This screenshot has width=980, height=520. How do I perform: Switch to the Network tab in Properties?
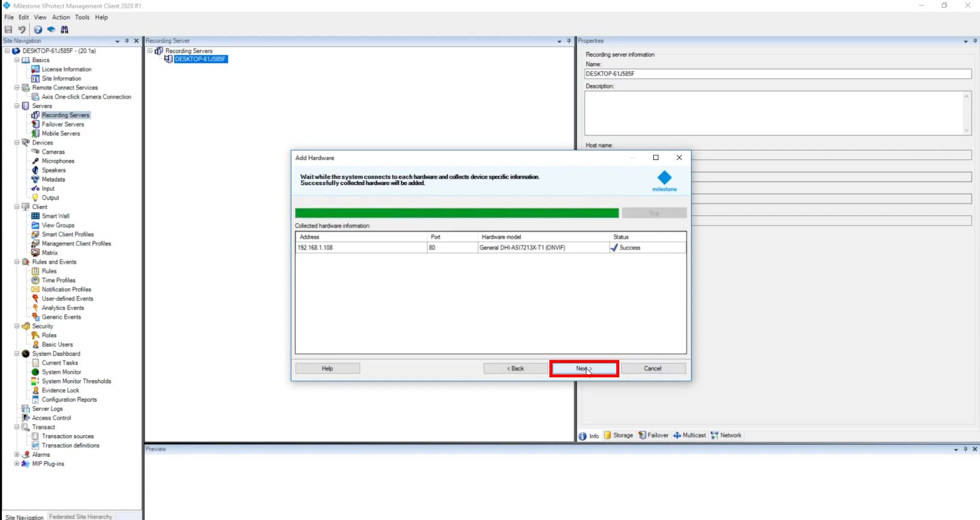point(726,435)
